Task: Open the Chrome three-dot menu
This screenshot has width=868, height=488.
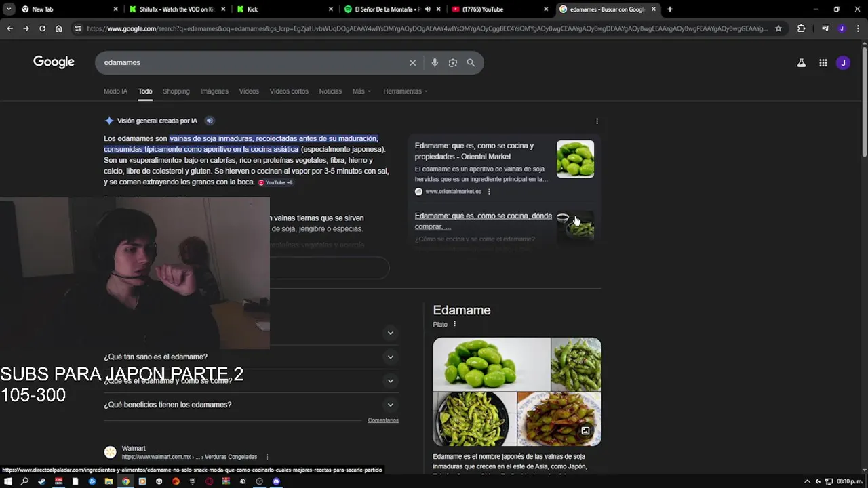Action: click(857, 28)
